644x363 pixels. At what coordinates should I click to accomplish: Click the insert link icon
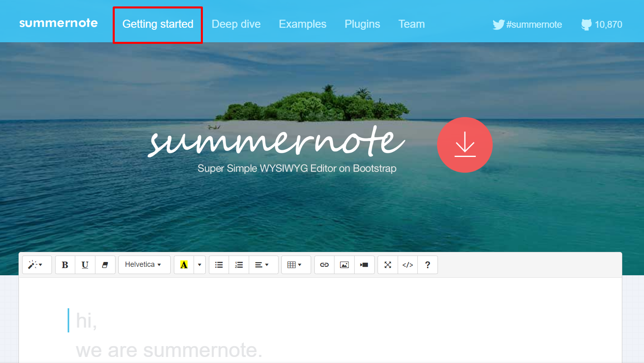(x=324, y=265)
